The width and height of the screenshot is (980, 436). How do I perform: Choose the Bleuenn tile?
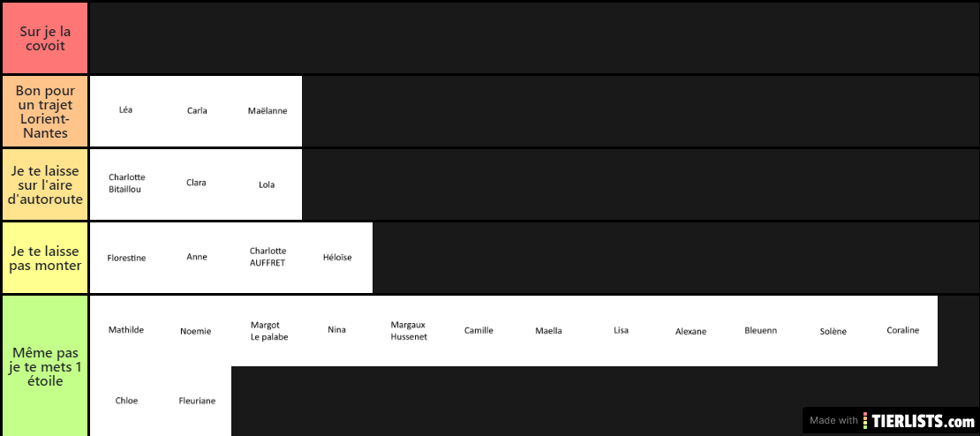tap(761, 331)
